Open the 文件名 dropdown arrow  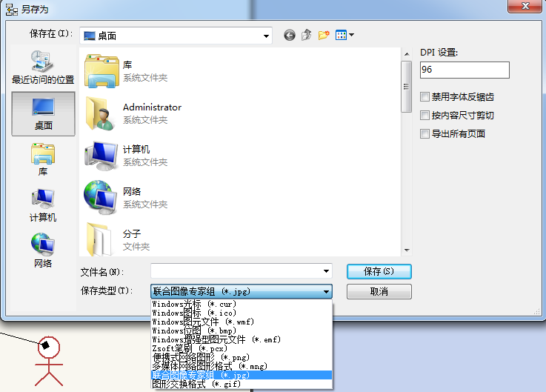pyautogui.click(x=326, y=271)
